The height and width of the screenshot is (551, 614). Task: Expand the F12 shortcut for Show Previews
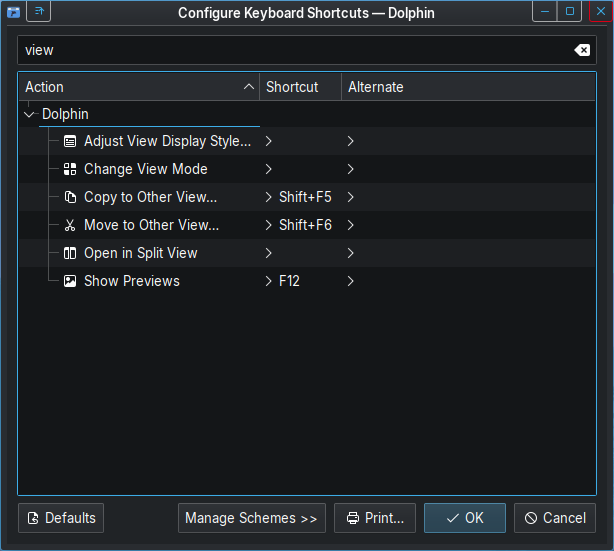pos(268,281)
